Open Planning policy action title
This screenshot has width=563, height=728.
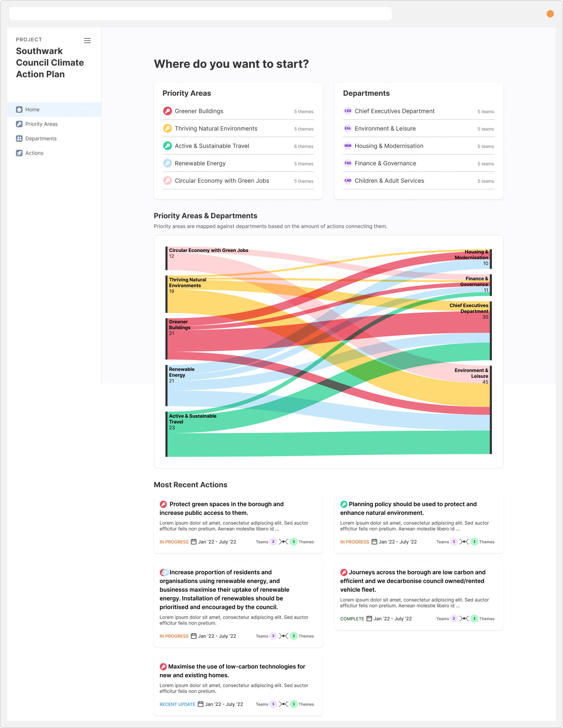(x=408, y=508)
